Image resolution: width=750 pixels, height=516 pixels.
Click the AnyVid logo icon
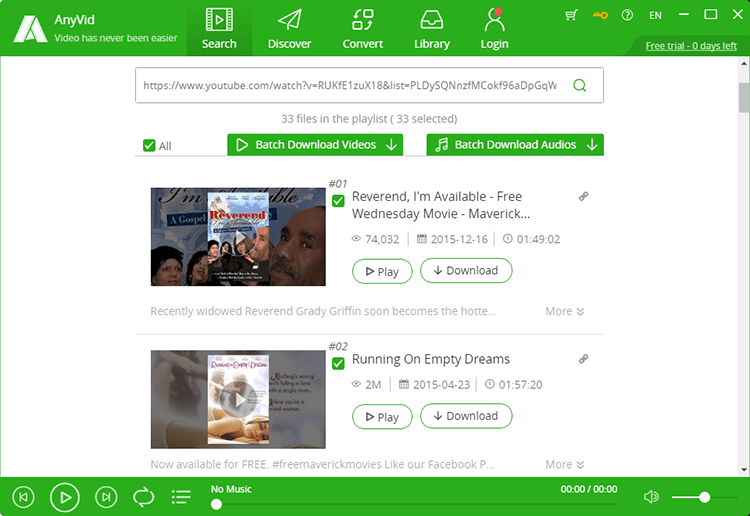[30, 29]
